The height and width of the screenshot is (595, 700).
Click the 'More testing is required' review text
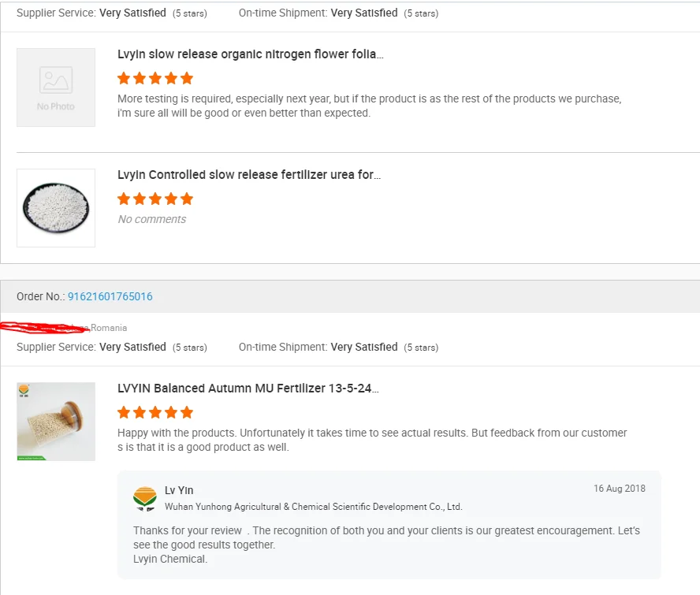[369, 106]
